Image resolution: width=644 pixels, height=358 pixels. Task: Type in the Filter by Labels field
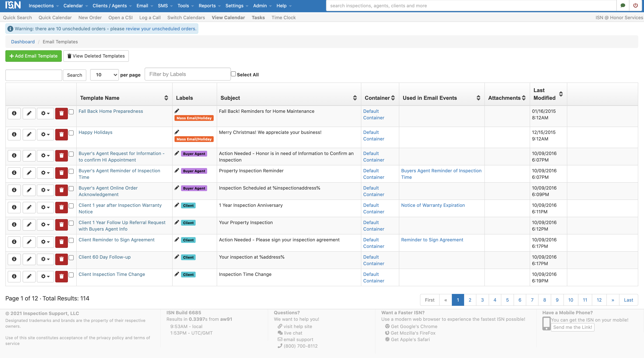coord(188,74)
